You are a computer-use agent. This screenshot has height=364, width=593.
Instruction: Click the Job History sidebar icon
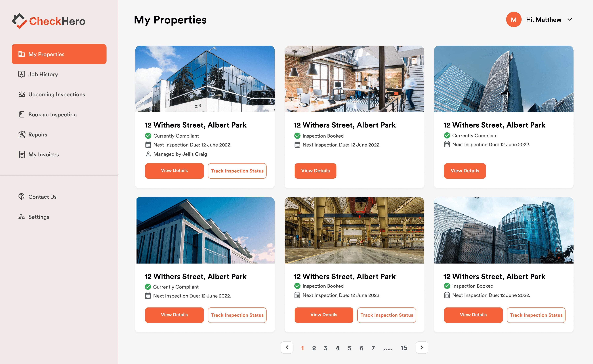coord(22,74)
